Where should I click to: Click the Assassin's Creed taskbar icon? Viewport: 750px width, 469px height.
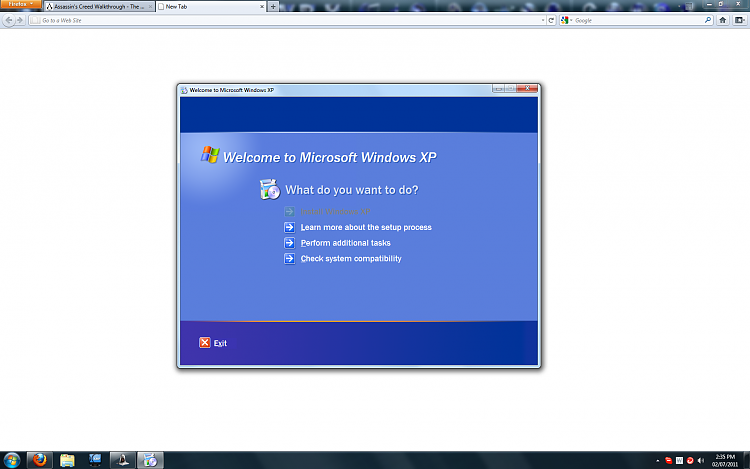123,460
